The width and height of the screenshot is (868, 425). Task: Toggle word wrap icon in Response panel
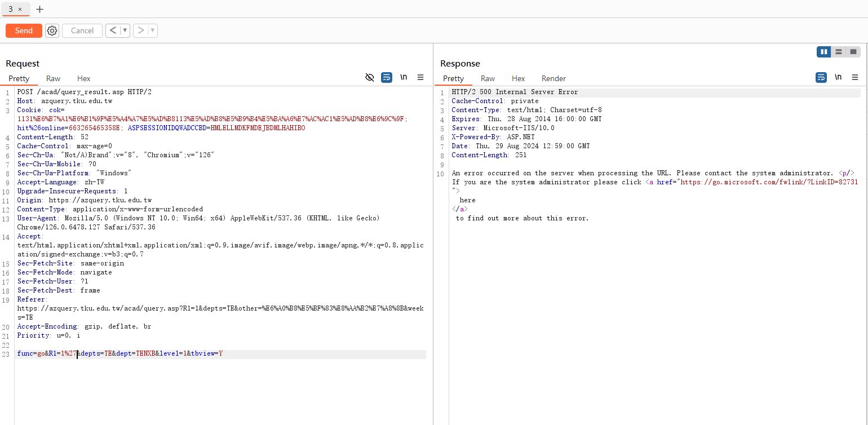click(x=821, y=77)
